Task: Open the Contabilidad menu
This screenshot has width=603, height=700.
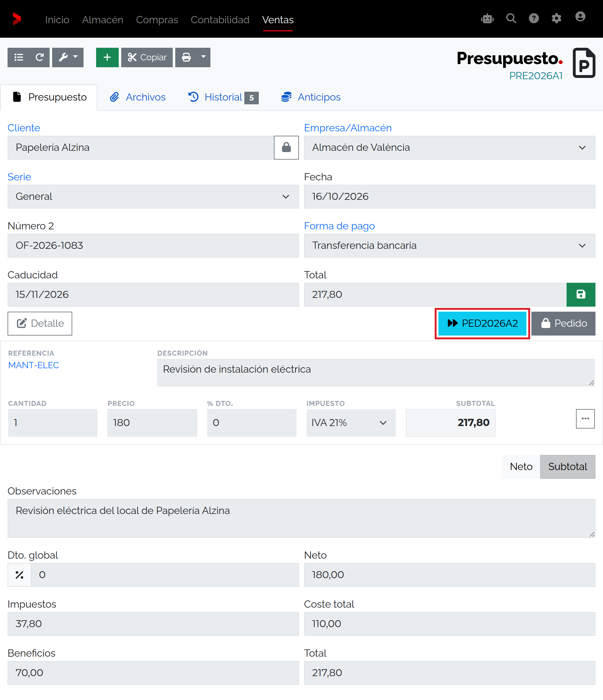Action: click(x=220, y=19)
